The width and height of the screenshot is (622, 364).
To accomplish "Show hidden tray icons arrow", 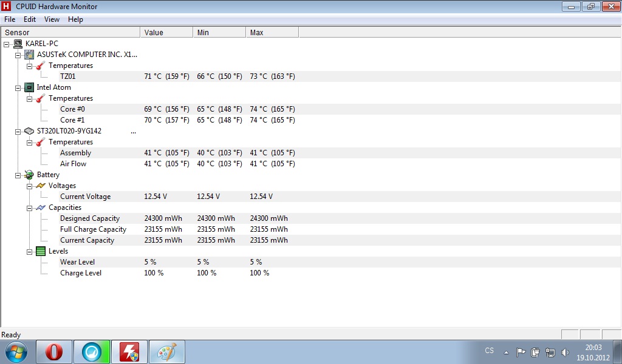I will pos(506,352).
